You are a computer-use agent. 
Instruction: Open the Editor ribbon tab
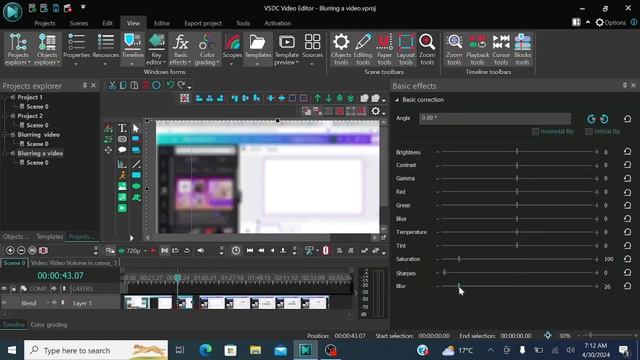coord(162,23)
